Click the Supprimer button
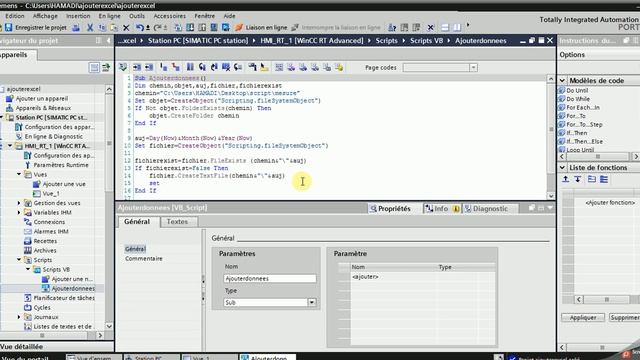 (624, 317)
